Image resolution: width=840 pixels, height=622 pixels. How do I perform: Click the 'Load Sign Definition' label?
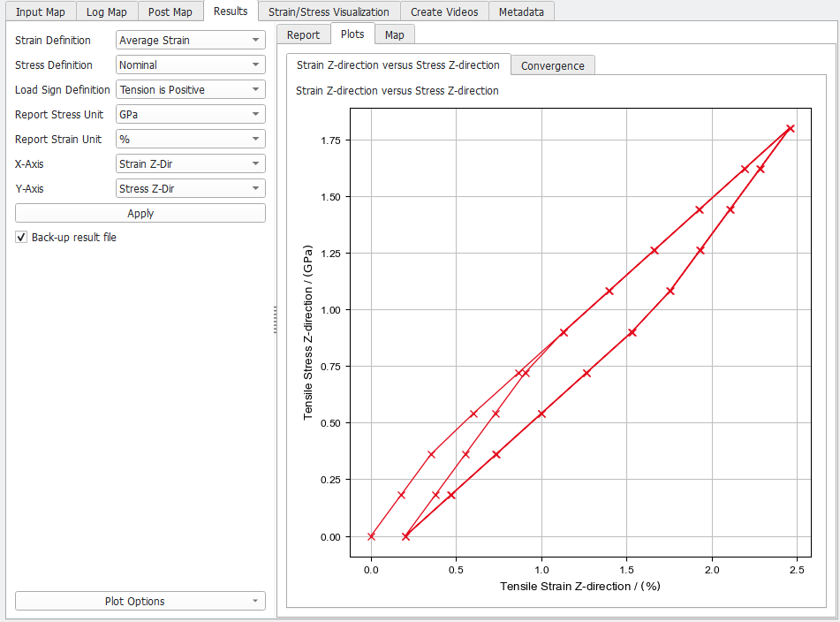(62, 89)
